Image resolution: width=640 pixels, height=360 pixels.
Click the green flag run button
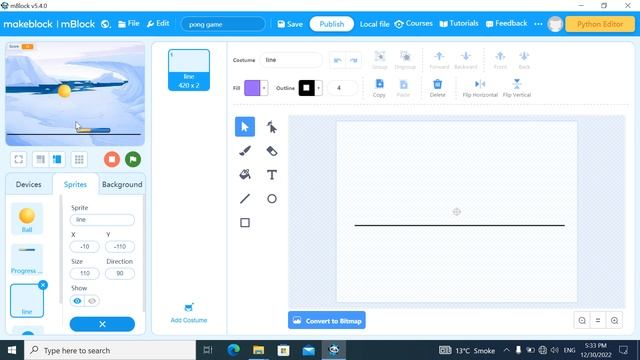(133, 159)
